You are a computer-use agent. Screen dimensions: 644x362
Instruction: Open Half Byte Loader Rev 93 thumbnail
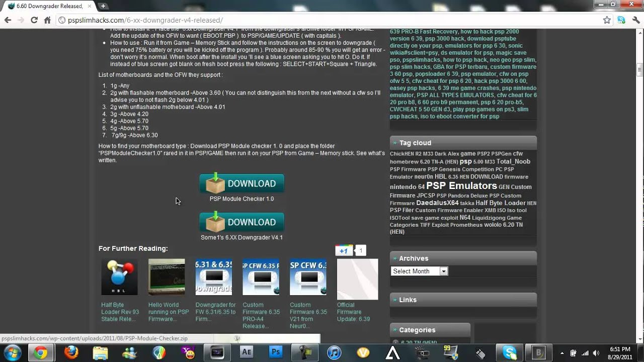click(119, 277)
